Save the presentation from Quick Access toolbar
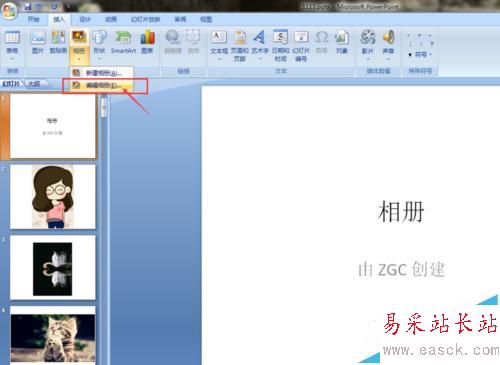500x365 pixels. (x=28, y=6)
